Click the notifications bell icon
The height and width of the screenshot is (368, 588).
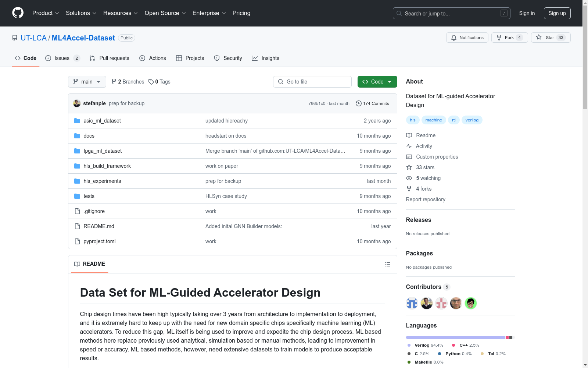(x=454, y=38)
